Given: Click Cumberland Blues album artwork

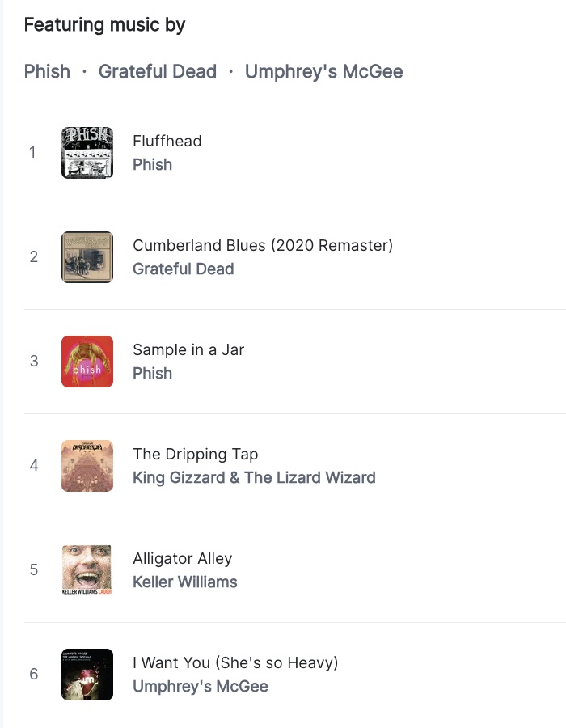Looking at the screenshot, I should click(87, 256).
